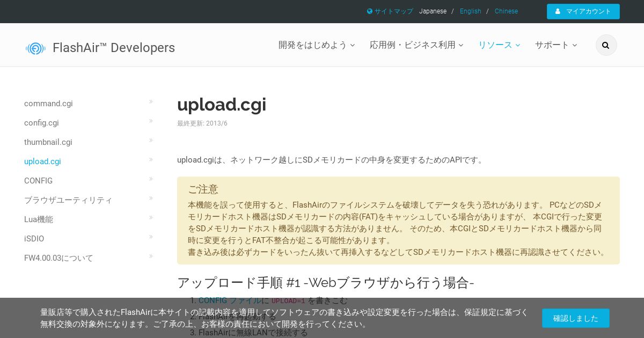Click the arrow icon next to FW4.00.03について
The image size is (644, 338).
coord(151,256)
